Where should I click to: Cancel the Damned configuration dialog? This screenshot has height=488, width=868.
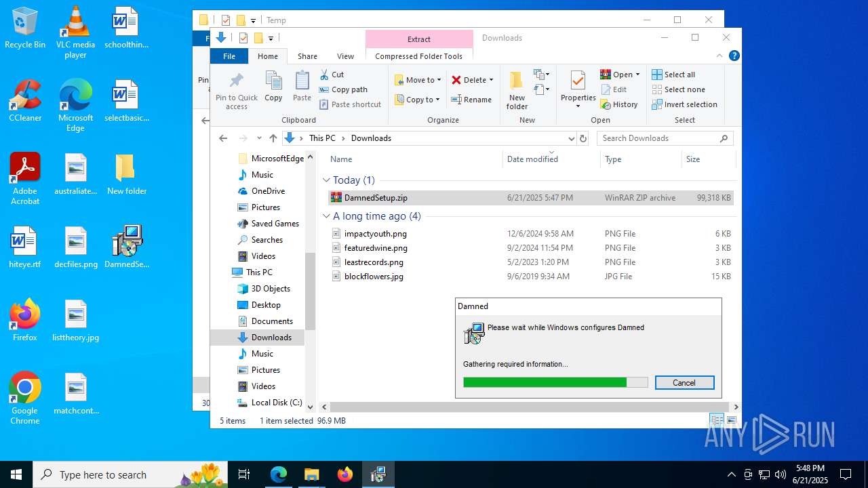[x=684, y=383]
